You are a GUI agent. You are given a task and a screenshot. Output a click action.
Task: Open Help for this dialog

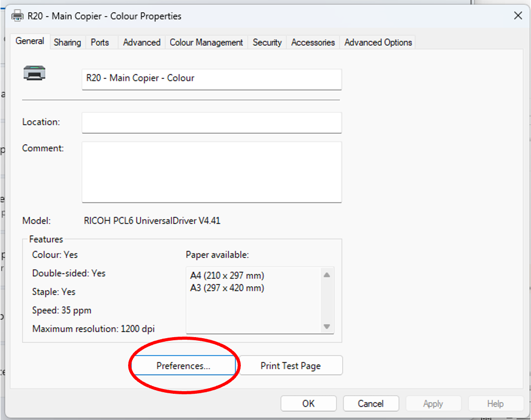[x=495, y=403]
